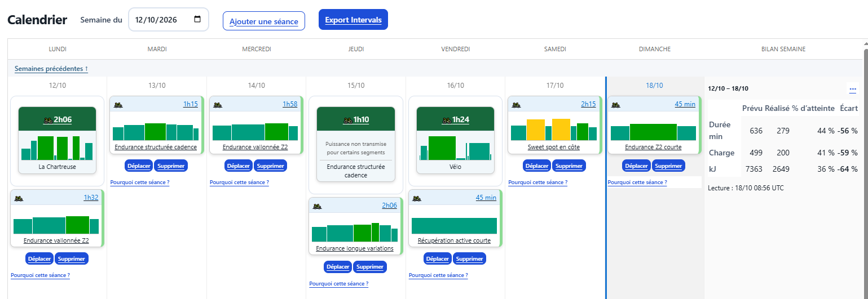Image resolution: width=868 pixels, height=299 pixels.
Task: Click the 636 planned duration value
Action: tap(756, 131)
